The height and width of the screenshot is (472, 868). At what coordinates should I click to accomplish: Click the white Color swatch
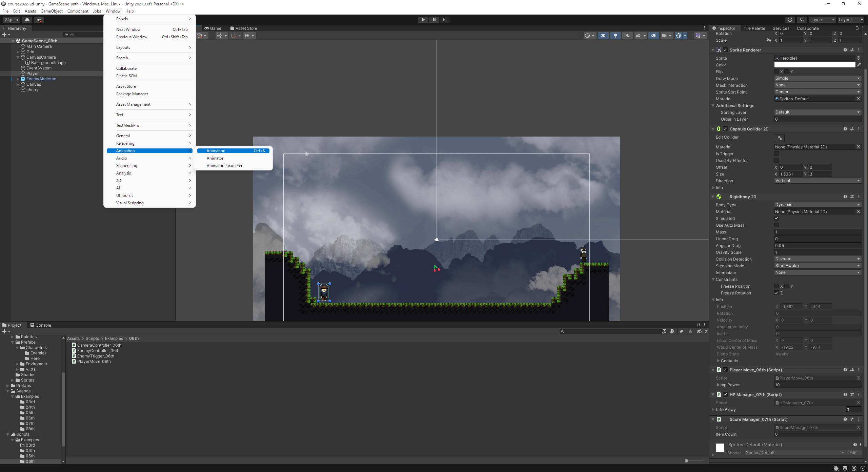815,65
